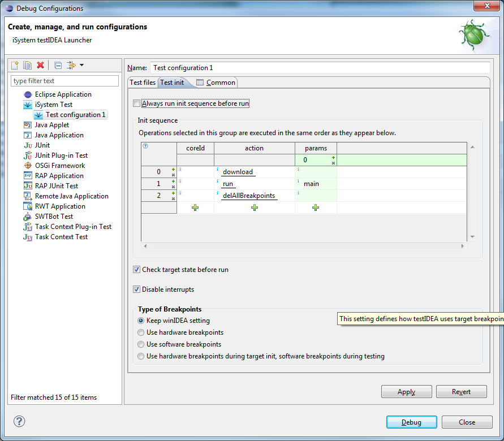Screen dimensions: 504x441
Task: Select OSGi Framework launch type
Action: [60, 166]
